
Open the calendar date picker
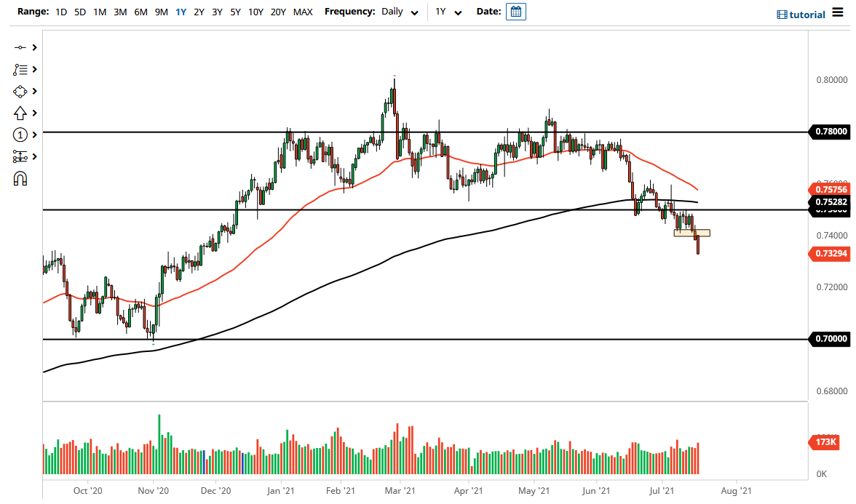(x=515, y=11)
